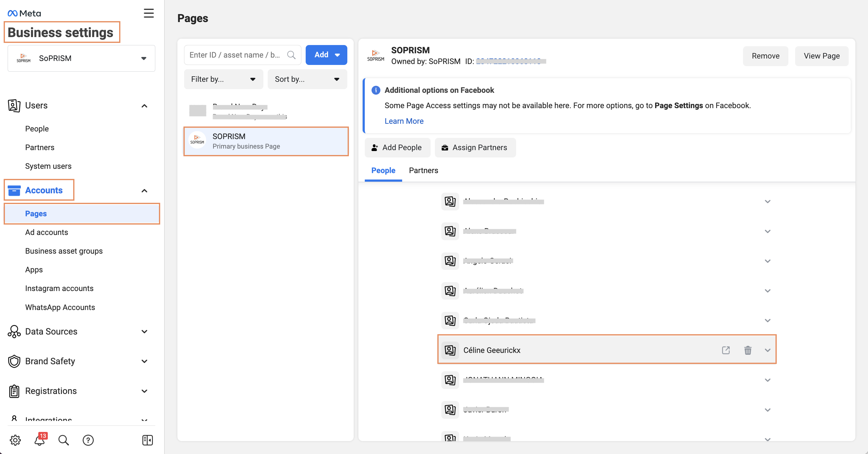Open the hamburger menu beside Meta logo
The image size is (868, 454).
(149, 13)
